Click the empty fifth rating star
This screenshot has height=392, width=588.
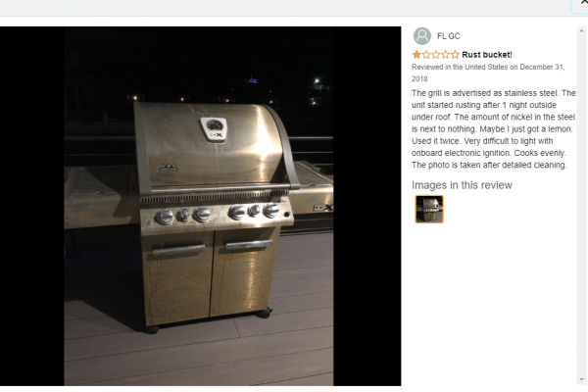(x=455, y=55)
